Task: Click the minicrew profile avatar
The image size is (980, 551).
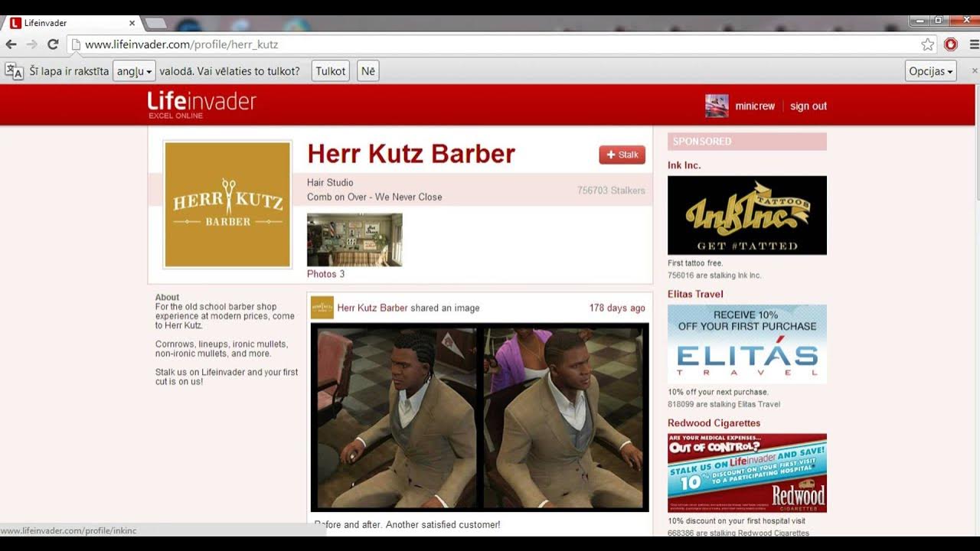Action: tap(717, 106)
